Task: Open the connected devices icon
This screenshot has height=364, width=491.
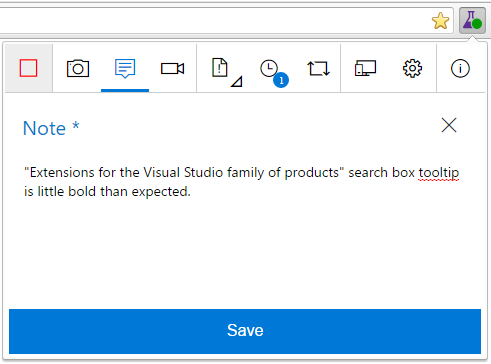Action: [x=365, y=68]
